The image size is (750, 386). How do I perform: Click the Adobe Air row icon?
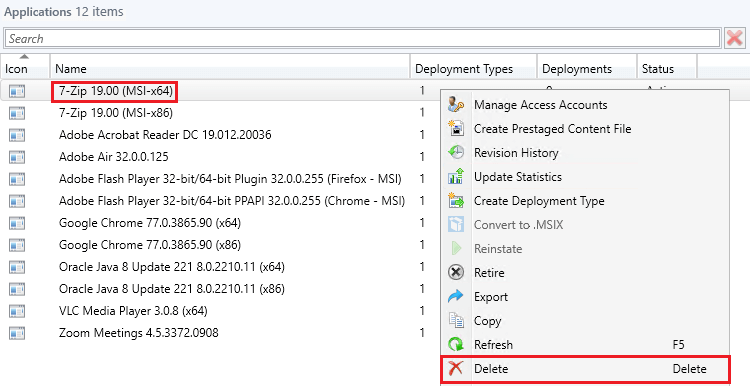[x=17, y=157]
